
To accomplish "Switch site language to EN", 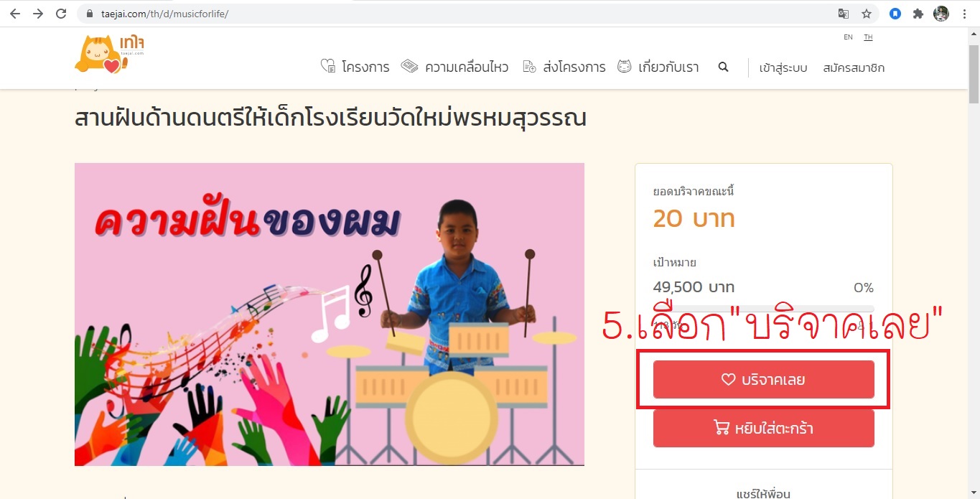I will pyautogui.click(x=848, y=37).
